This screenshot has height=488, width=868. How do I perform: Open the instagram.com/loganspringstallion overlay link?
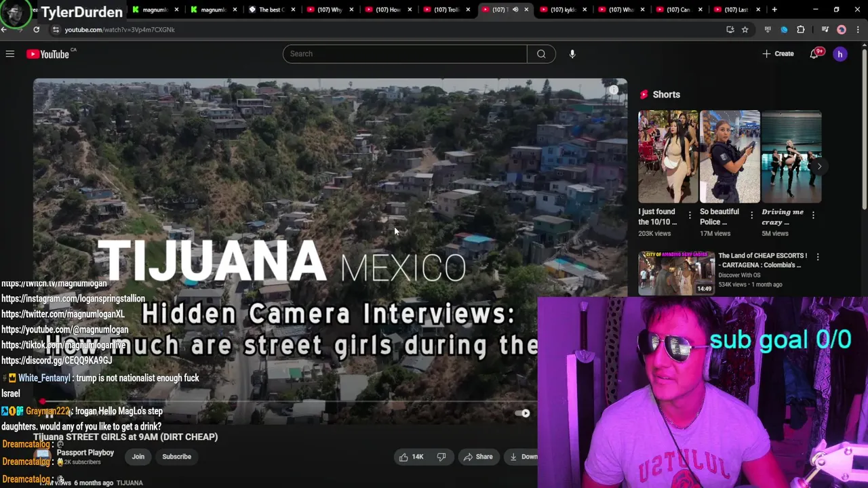[73, 298]
